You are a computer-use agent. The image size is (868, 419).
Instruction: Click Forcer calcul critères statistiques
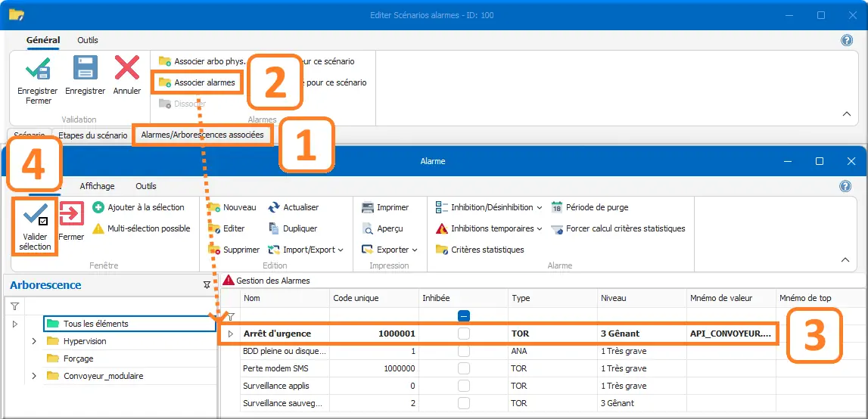pos(618,228)
